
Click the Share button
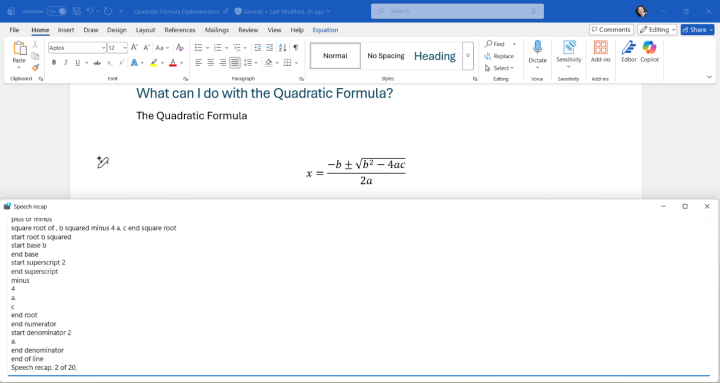pos(697,29)
